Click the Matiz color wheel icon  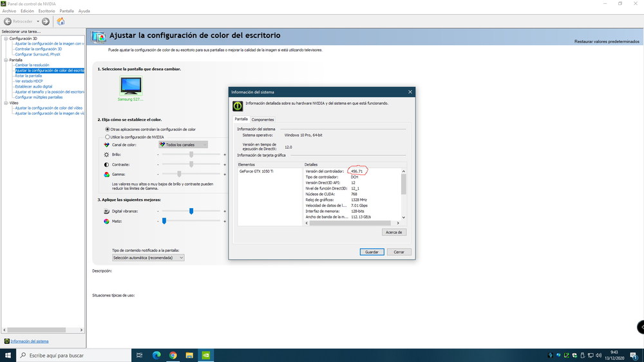pos(106,221)
